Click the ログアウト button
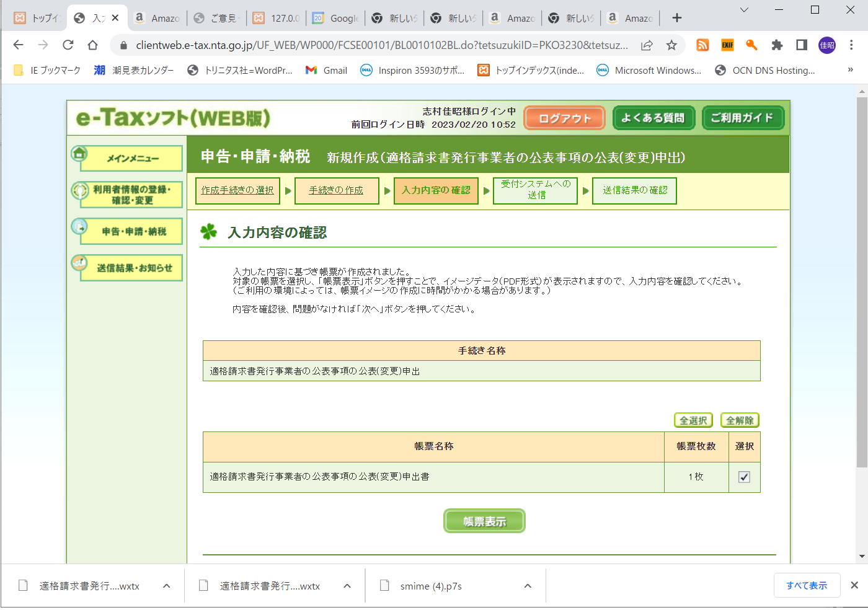 564,118
